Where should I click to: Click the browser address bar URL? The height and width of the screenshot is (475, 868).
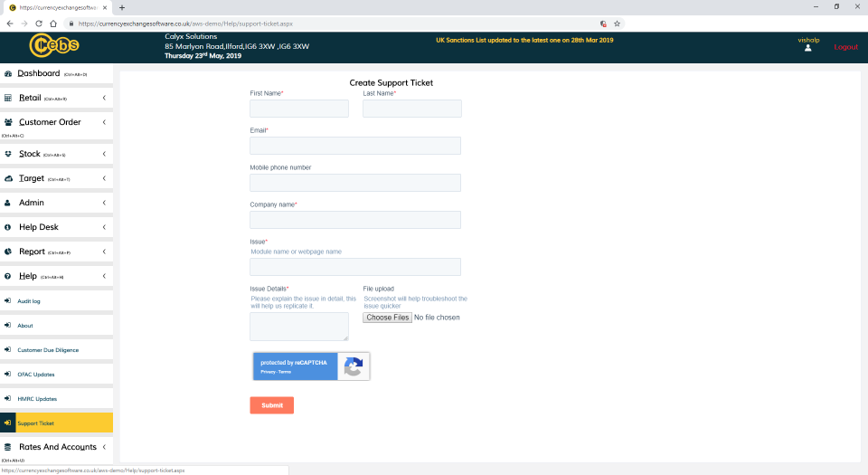185,24
